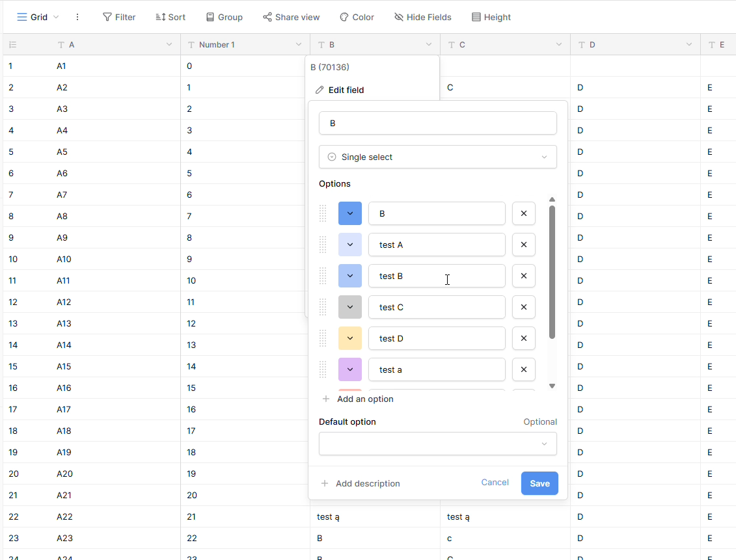736x560 pixels.
Task: Open color picker for option test A
Action: tap(349, 245)
